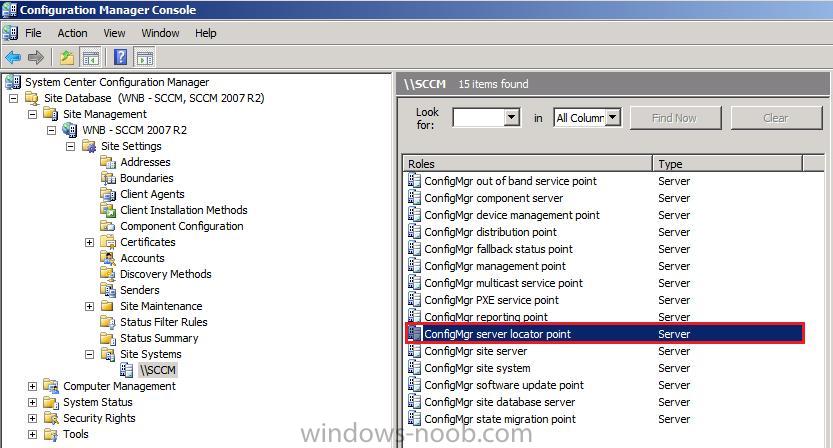Collapse the Site Settings tree node

(70, 146)
